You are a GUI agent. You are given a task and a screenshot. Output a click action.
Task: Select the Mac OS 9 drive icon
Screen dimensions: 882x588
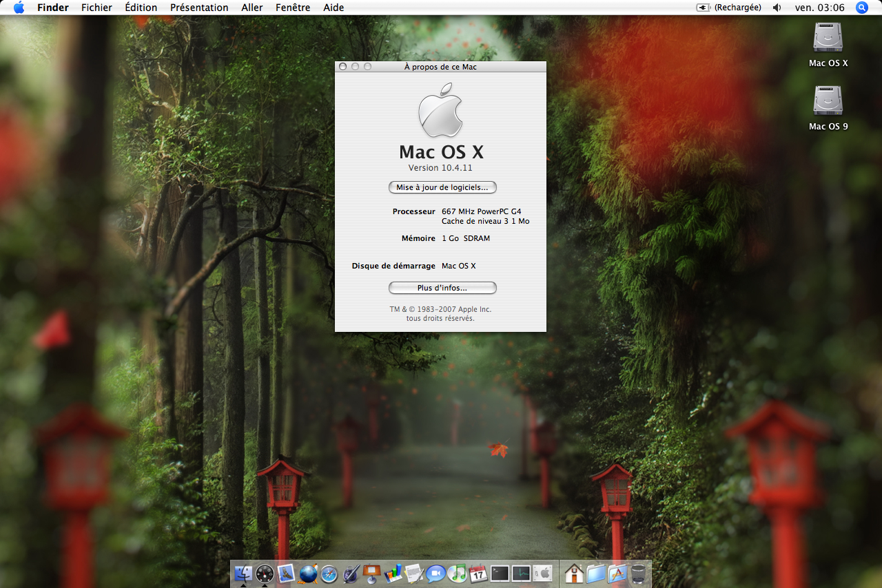[x=828, y=101]
